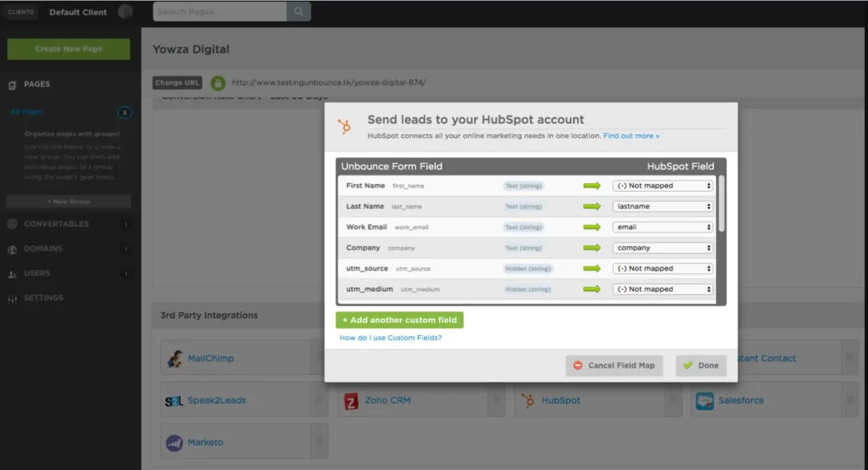Click the New Group button
Viewport: 868px width, 470px height.
click(x=69, y=201)
